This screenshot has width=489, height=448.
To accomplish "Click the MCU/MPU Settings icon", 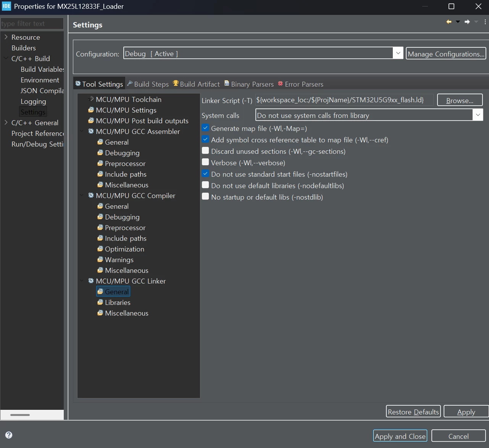I will (91, 110).
